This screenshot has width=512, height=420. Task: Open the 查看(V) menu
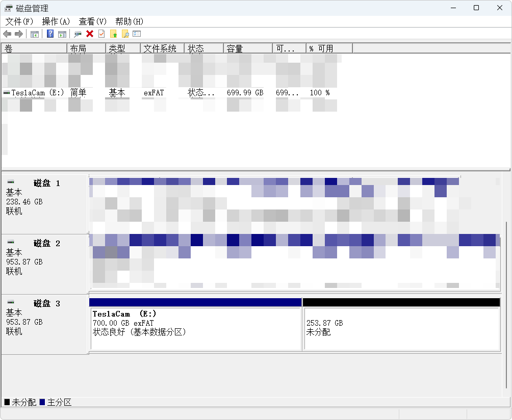93,21
